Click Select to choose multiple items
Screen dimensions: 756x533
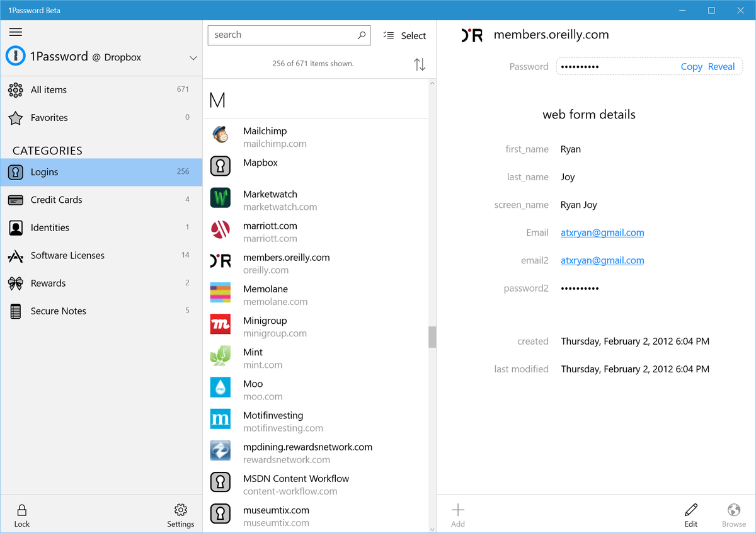pyautogui.click(x=405, y=36)
